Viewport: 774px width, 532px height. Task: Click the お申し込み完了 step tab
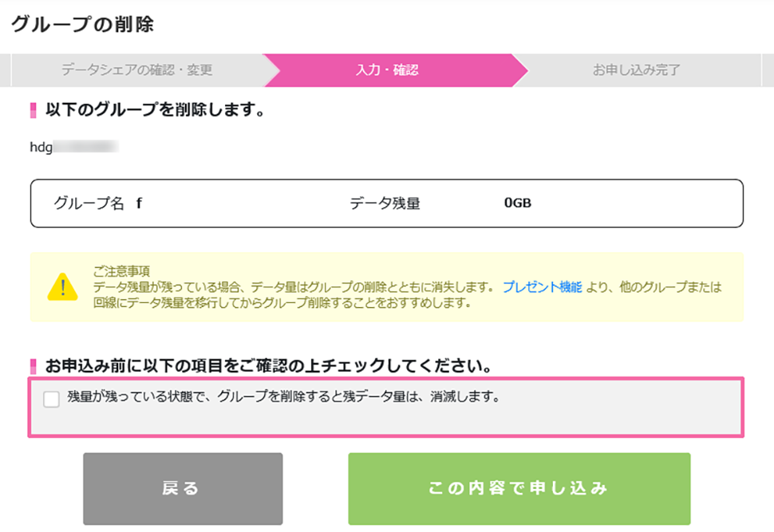point(636,70)
